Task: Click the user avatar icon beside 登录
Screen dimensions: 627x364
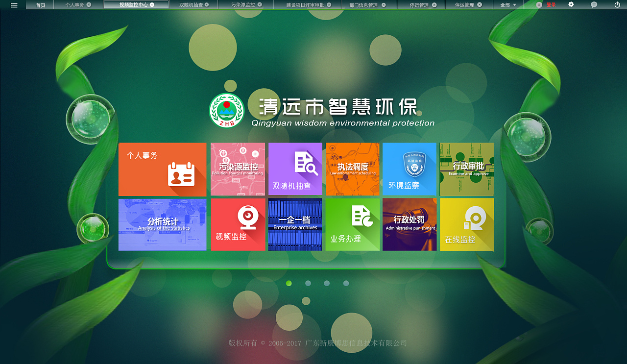Action: [539, 4]
